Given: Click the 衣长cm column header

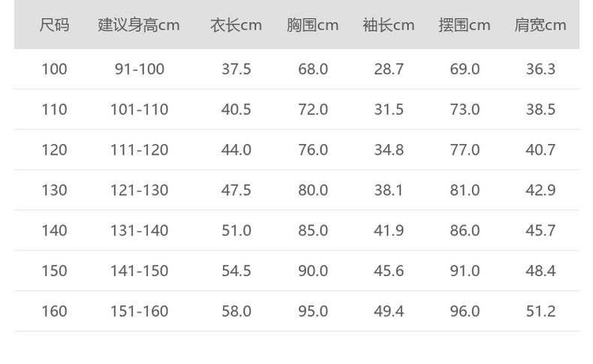Looking at the screenshot, I should point(236,25).
